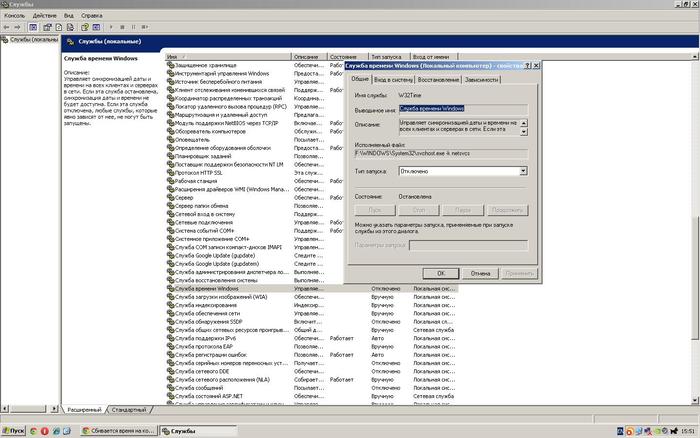Click the 'Исполняемый файл' path field
This screenshot has width=700, height=438.
(441, 153)
